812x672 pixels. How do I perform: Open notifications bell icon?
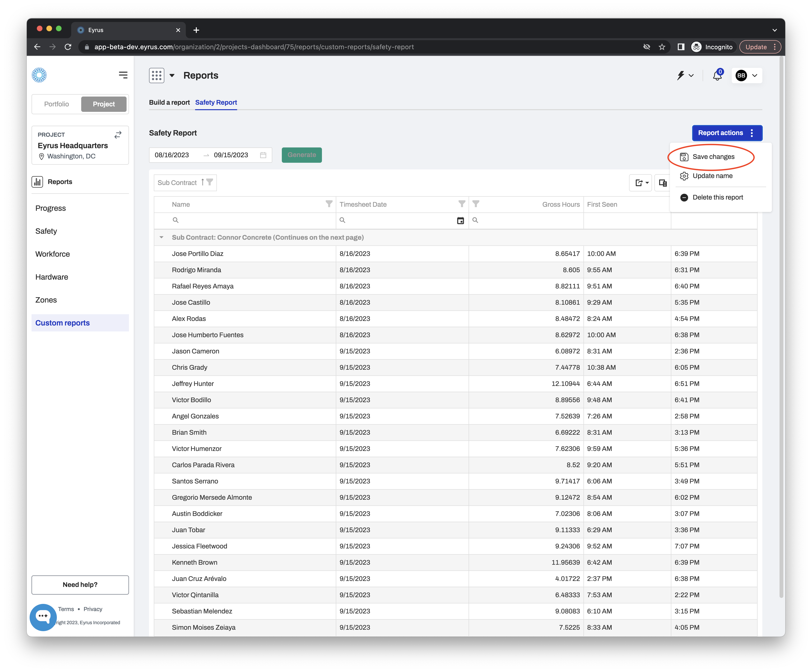[x=717, y=75]
